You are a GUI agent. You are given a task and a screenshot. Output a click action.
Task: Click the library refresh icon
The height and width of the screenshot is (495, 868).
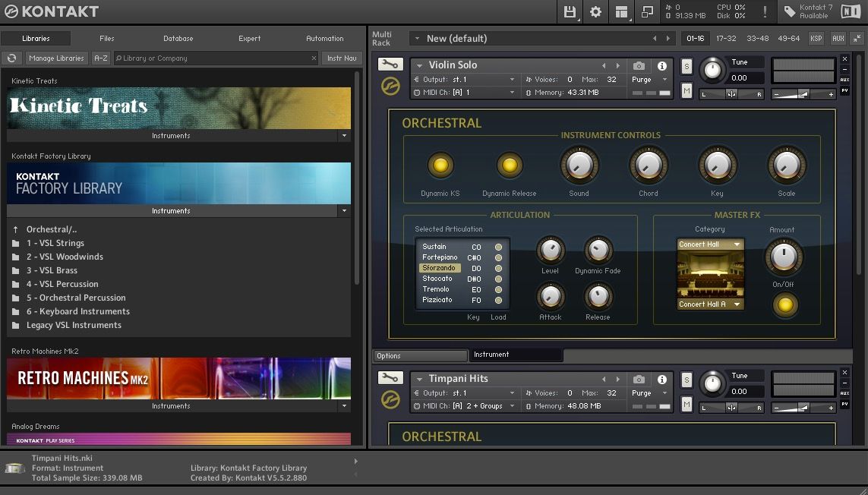coord(11,58)
